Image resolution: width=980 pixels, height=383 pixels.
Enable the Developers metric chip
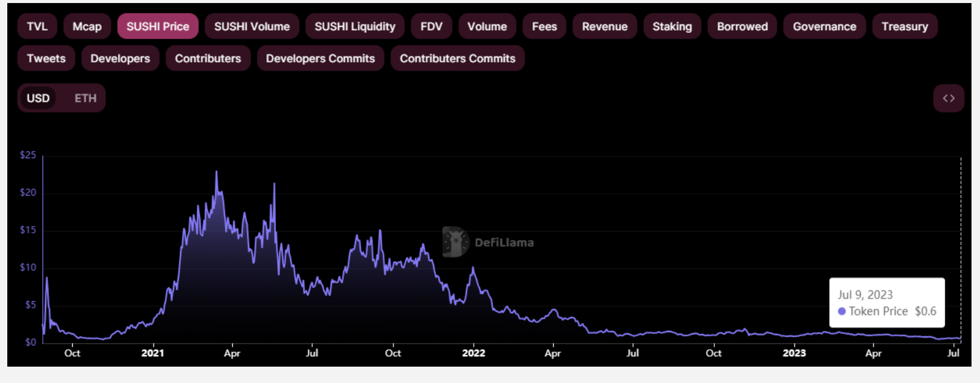120,59
